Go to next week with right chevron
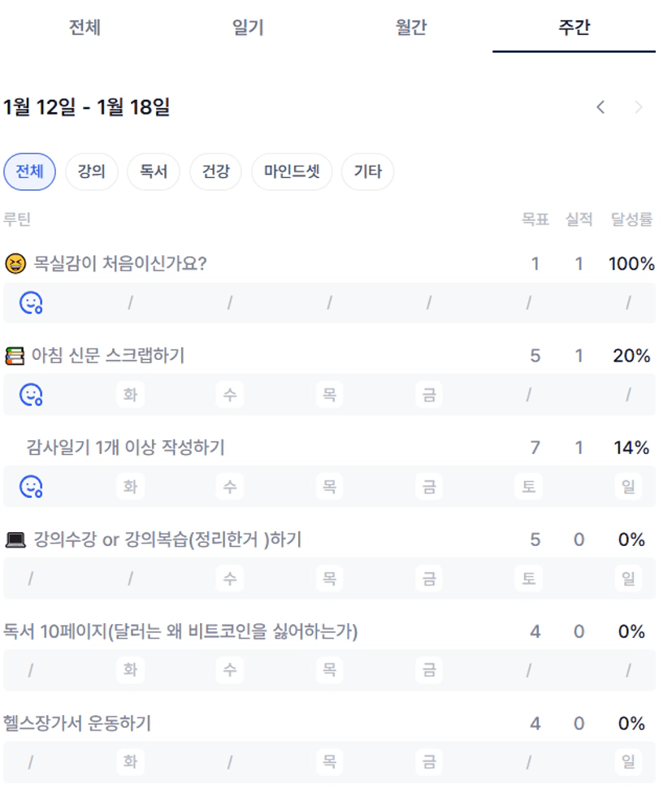The height and width of the screenshot is (810, 672). tap(639, 107)
